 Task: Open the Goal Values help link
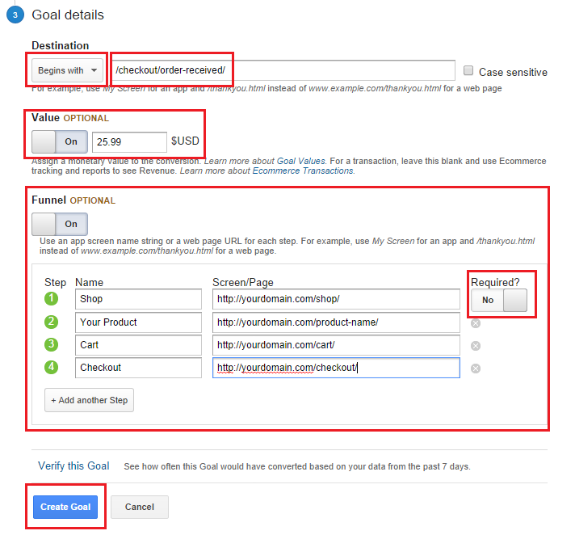tap(301, 161)
